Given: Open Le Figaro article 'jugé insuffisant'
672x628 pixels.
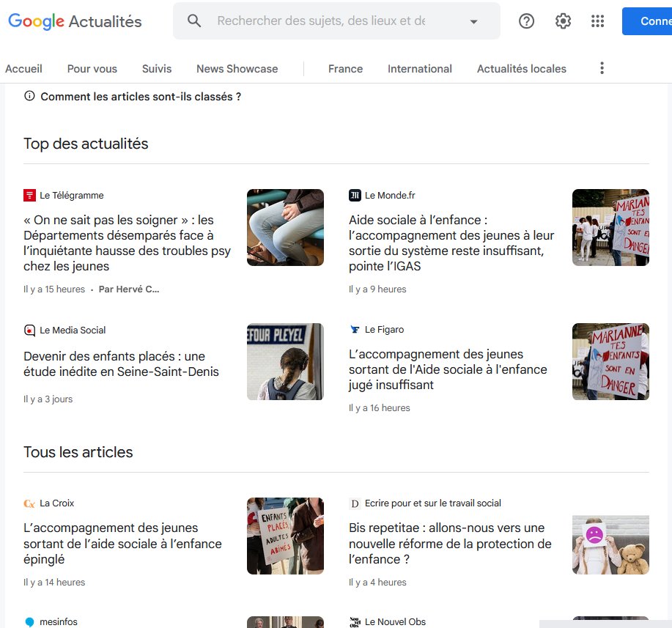Looking at the screenshot, I should [x=448, y=369].
